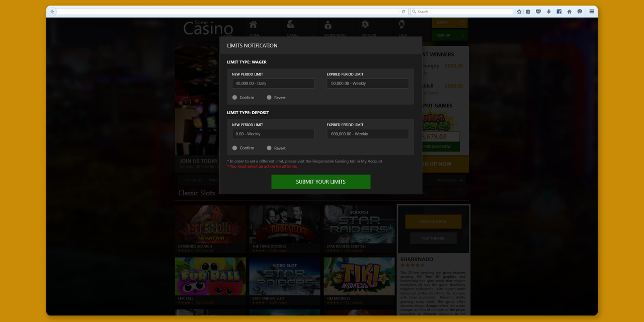Select Confirm for the Deposit limit
This screenshot has height=322, width=644.
coord(234,148)
